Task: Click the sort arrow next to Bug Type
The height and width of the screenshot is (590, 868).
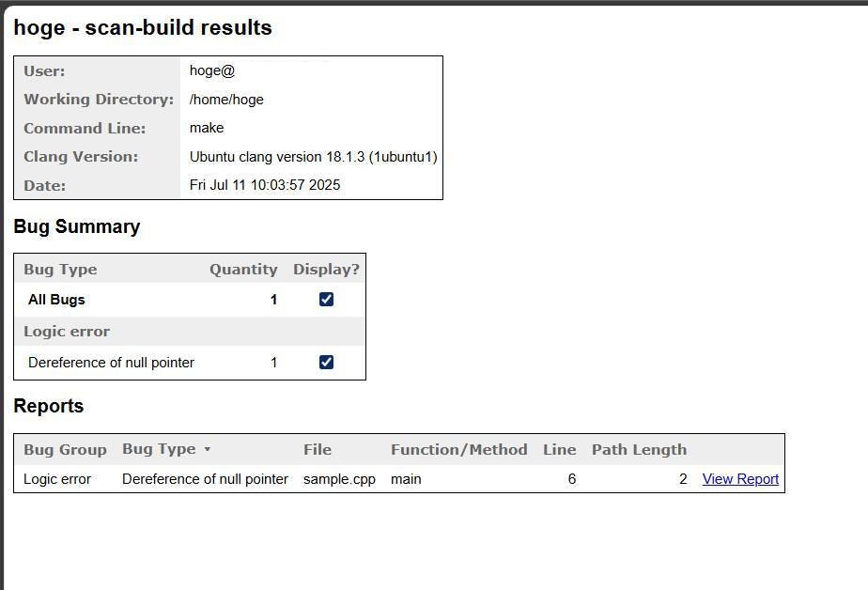Action: click(x=208, y=449)
